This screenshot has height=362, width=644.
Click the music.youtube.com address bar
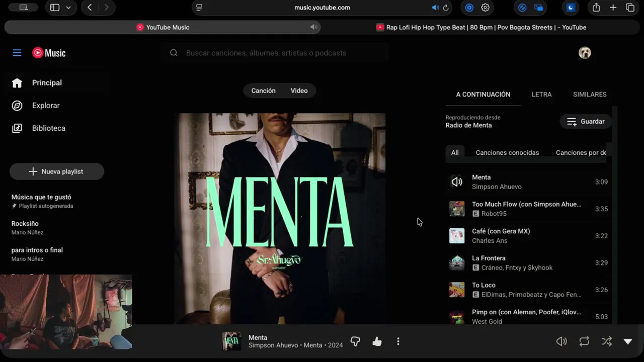click(322, 8)
